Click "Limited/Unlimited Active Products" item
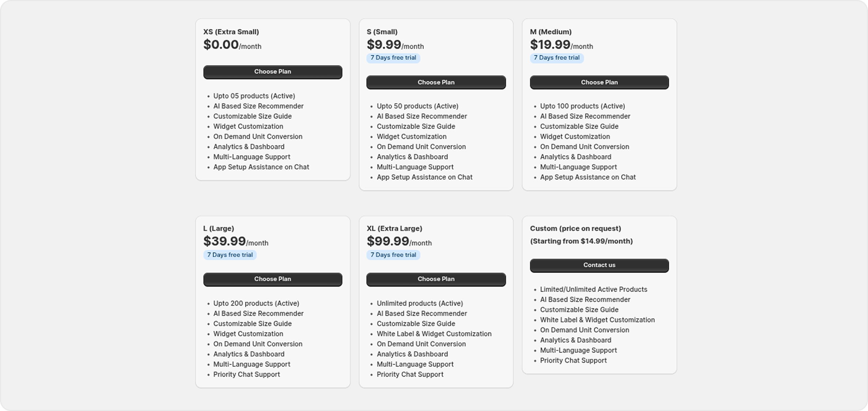The width and height of the screenshot is (868, 411). coord(593,290)
